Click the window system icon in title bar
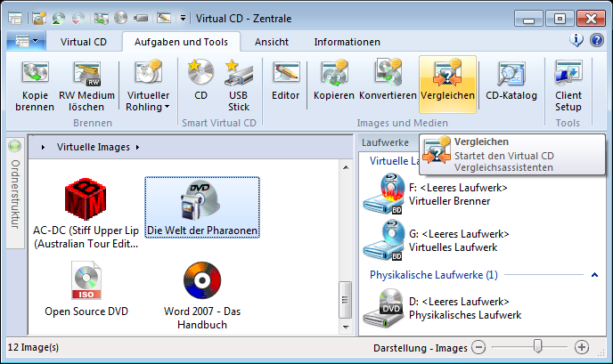This screenshot has width=613, height=364. pos(15,18)
